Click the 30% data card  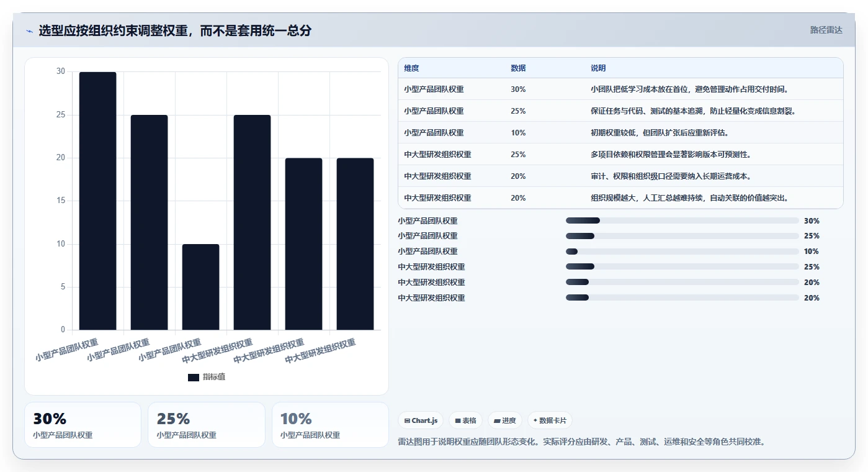pos(83,425)
